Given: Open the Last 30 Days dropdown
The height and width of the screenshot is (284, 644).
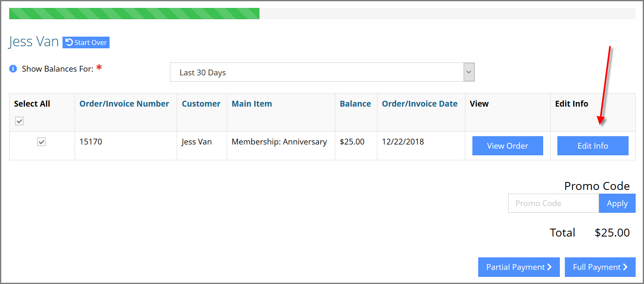Looking at the screenshot, I should (322, 72).
